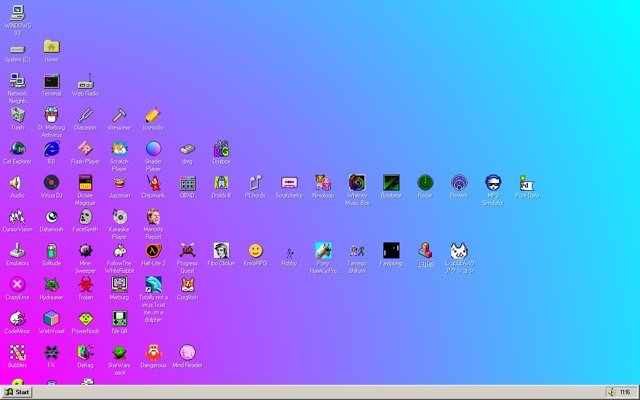Click the taskbar clock
Image resolution: width=640 pixels, height=400 pixels.
coord(625,392)
